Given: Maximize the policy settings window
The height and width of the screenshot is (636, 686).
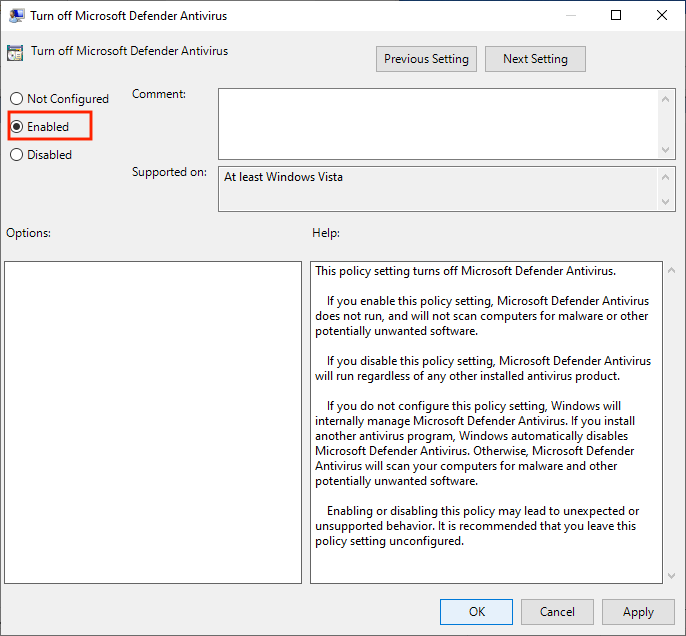Looking at the screenshot, I should click(616, 15).
